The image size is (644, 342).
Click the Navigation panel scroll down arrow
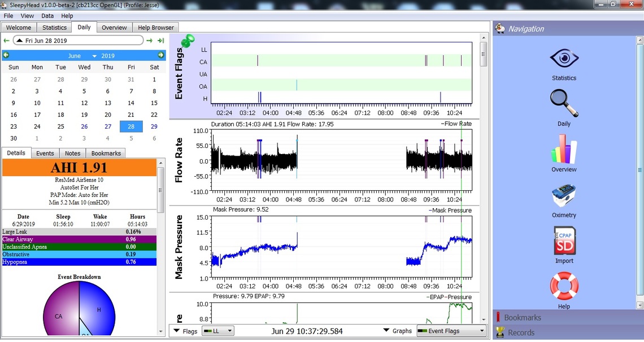click(x=639, y=306)
